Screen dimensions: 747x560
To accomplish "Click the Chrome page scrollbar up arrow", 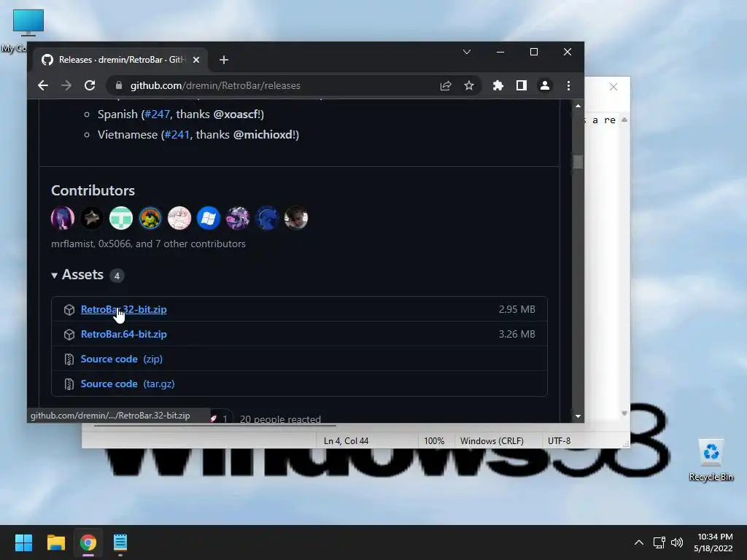I will [x=578, y=106].
